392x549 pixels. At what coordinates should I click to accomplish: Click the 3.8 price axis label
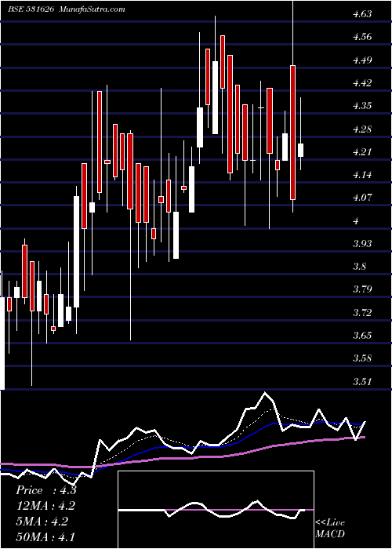[359, 267]
